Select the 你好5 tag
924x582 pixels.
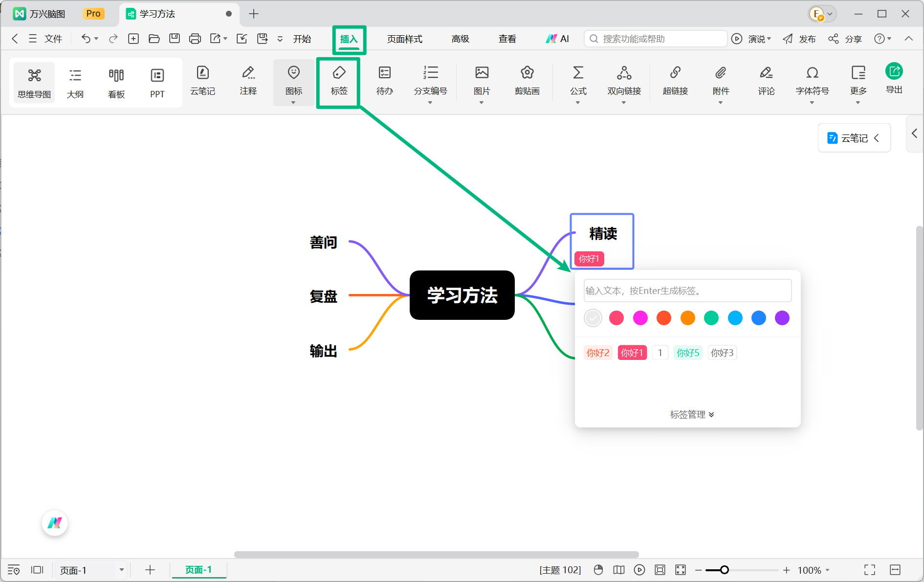tap(688, 353)
